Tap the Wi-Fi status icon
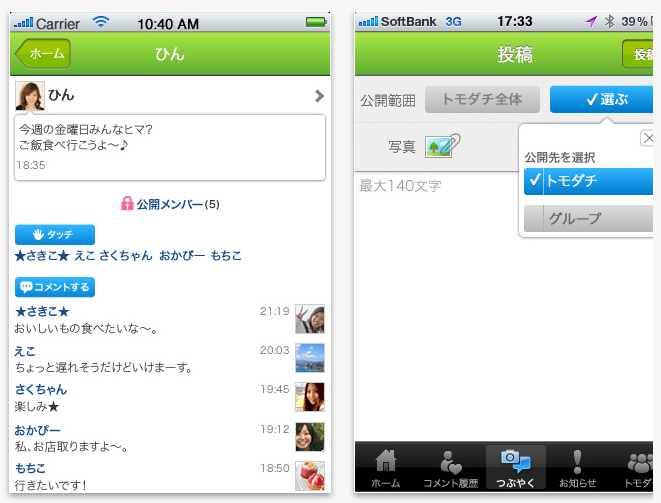The image size is (661, 503). (101, 22)
